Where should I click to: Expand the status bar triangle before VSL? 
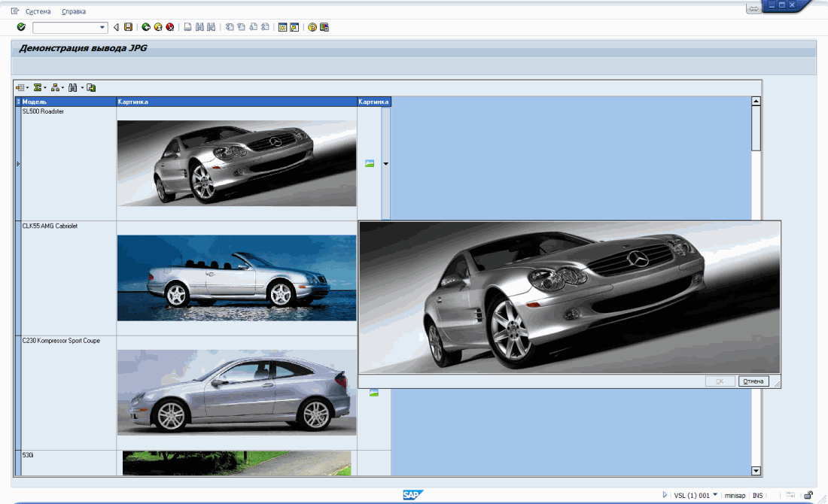pos(665,495)
